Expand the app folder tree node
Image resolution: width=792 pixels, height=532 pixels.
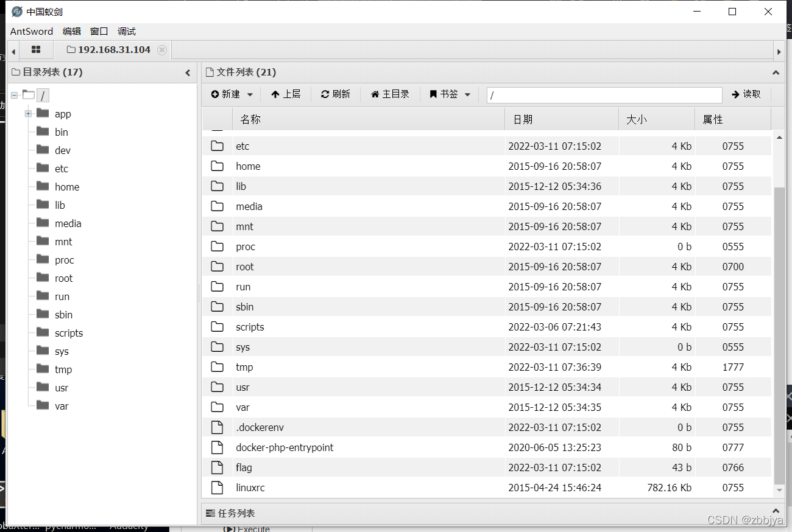coord(28,114)
